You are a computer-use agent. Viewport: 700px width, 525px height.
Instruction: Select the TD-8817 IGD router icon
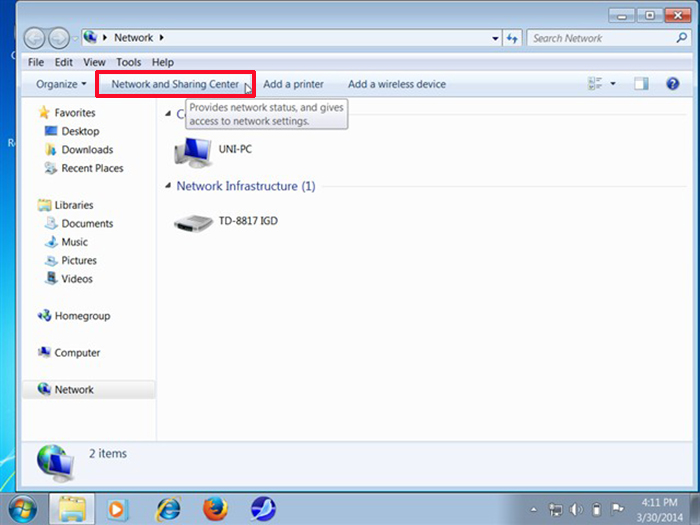point(193,223)
